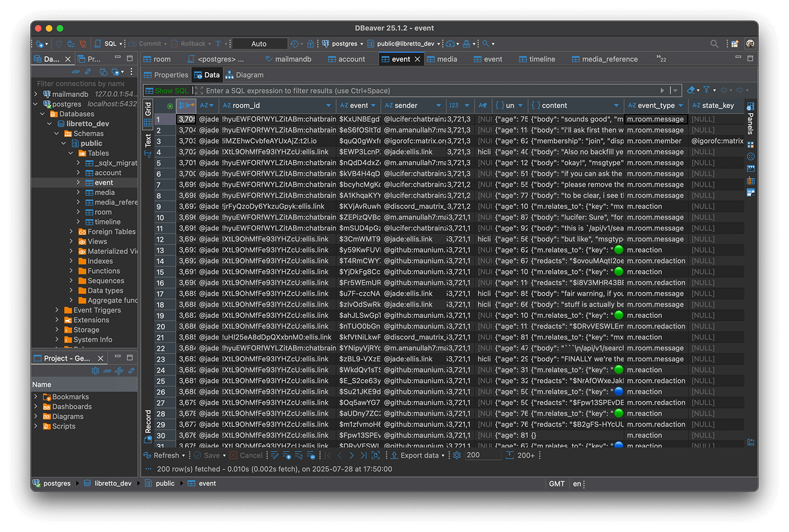Click the blue magnifier search icon in toolbar
The width and height of the screenshot is (789, 532).
485,44
